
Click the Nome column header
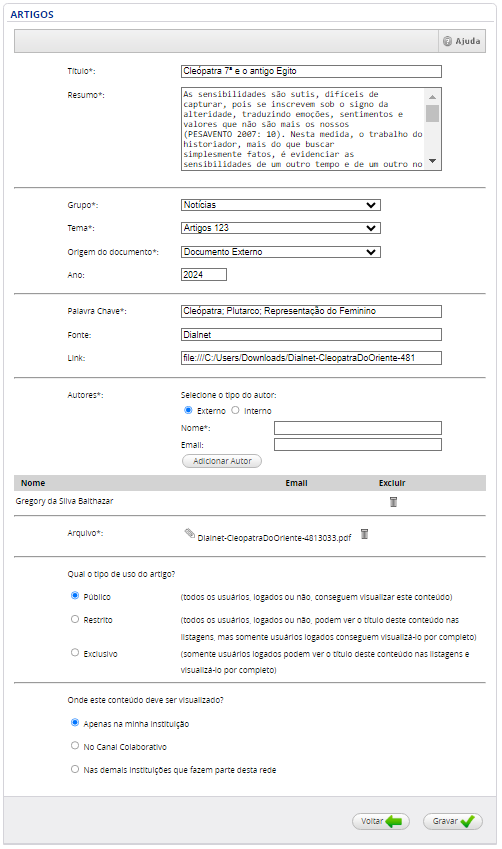pyautogui.click(x=33, y=483)
